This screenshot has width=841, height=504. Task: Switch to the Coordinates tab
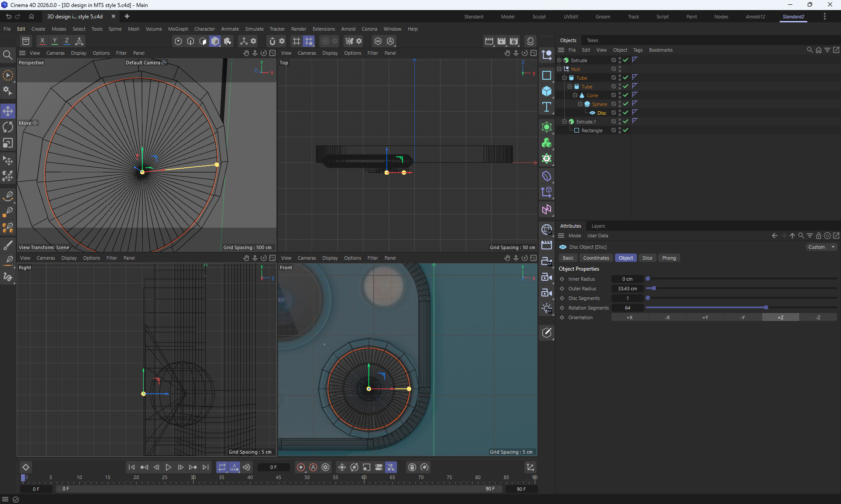point(596,258)
